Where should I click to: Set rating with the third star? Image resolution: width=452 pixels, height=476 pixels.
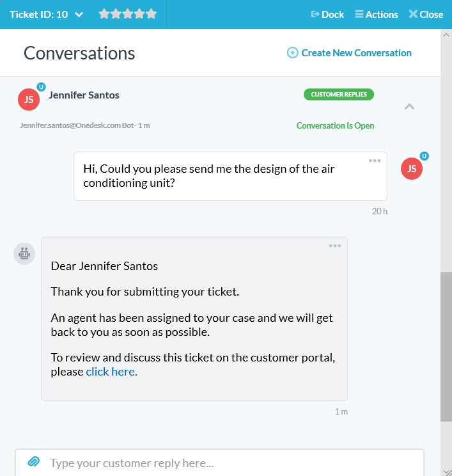[128, 14]
